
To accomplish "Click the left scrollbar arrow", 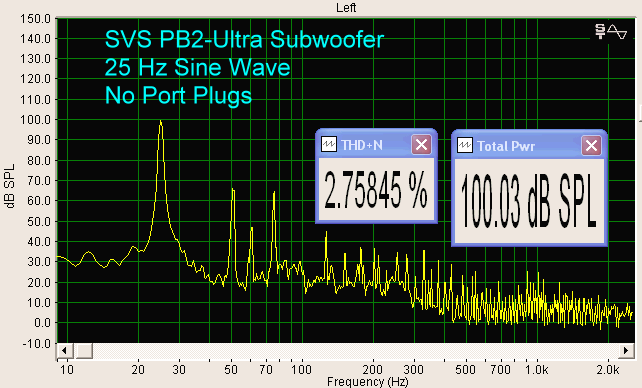I will pos(65,351).
